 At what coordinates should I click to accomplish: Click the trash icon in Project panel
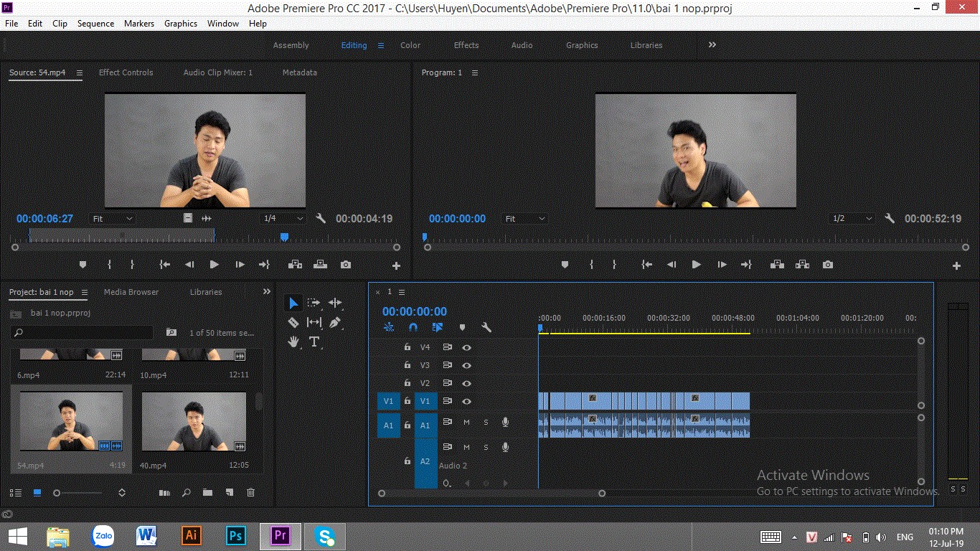[x=250, y=493]
